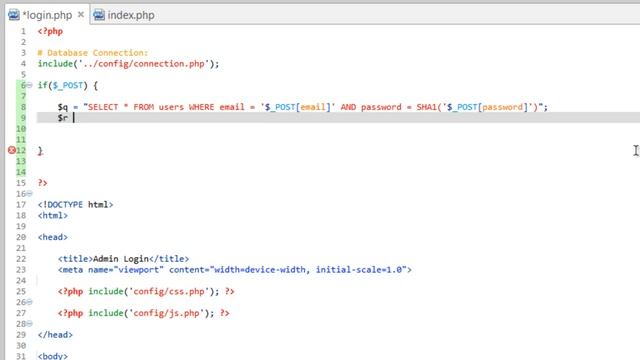640x360 pixels.
Task: Switch to the login.php editor tab
Action: click(47, 15)
